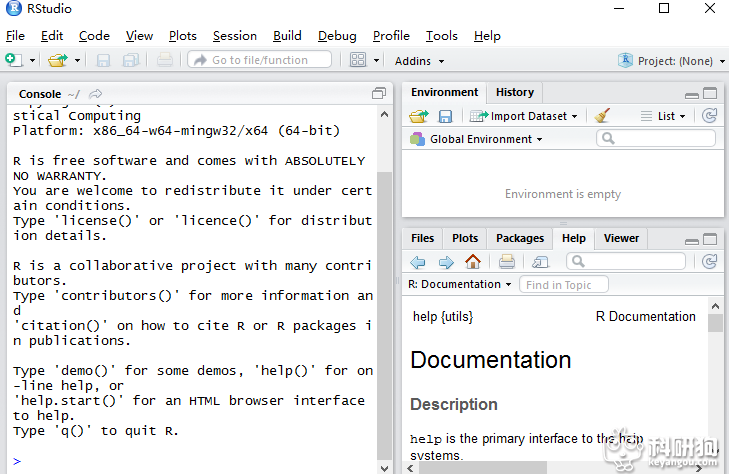Click the Console prompt line

pos(193,461)
